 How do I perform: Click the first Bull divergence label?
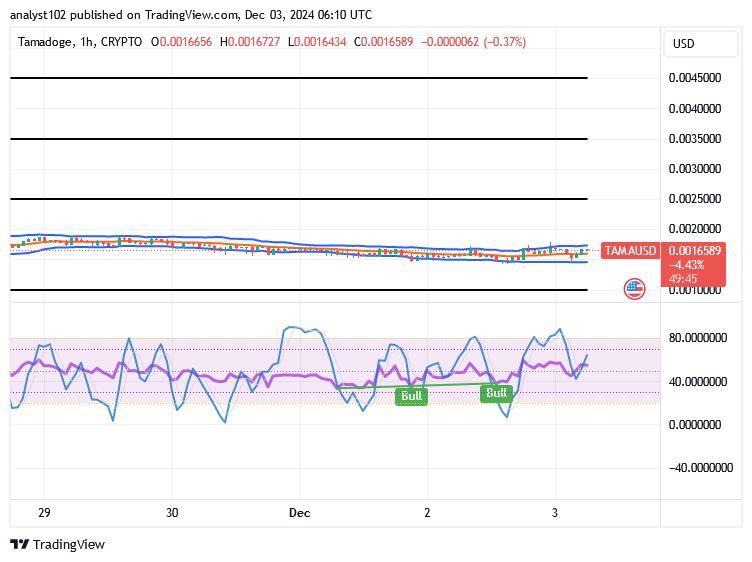(x=411, y=396)
